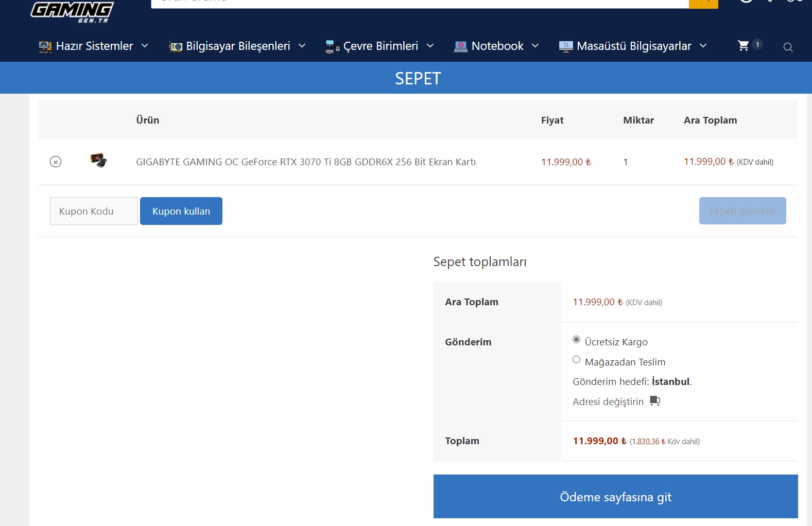Click the Sepet toplamları heading
The width and height of the screenshot is (812, 526).
click(x=480, y=262)
